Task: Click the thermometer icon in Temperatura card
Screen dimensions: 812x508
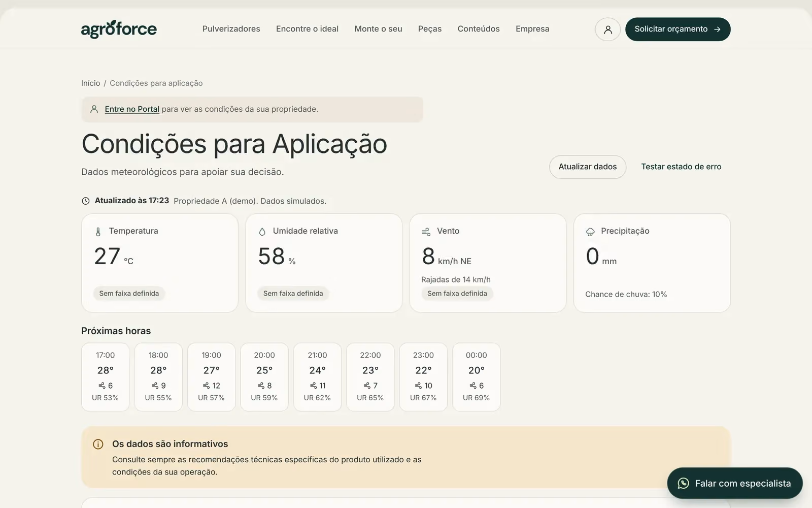Action: click(x=98, y=232)
